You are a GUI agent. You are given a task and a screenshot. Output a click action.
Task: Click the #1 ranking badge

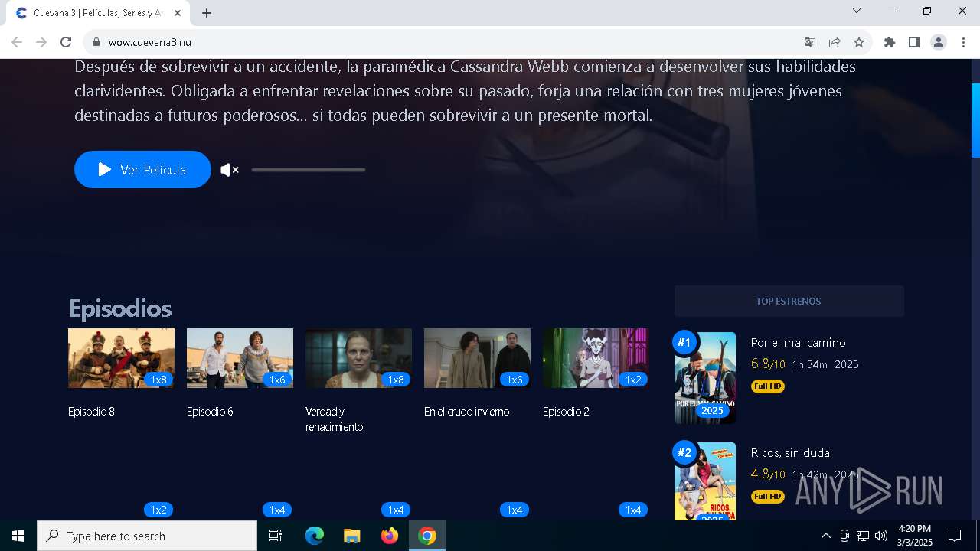point(684,342)
